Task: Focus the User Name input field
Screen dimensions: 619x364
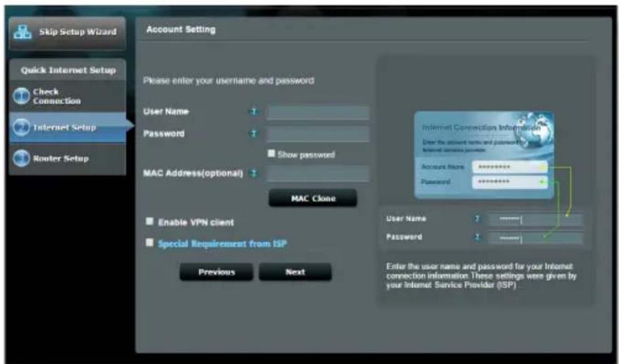Action: pos(318,113)
